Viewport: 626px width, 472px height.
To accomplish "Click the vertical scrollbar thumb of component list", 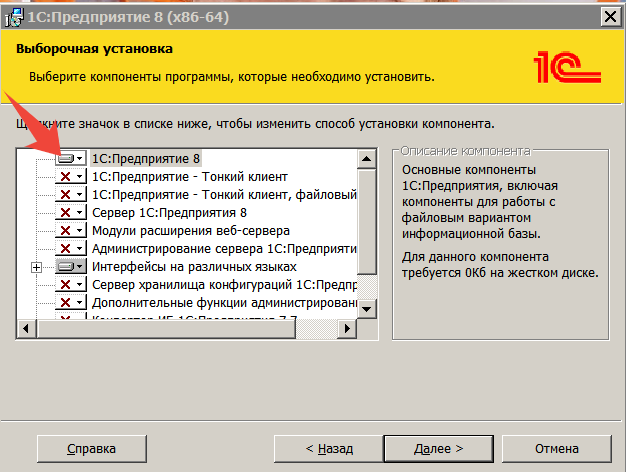I will (366, 222).
